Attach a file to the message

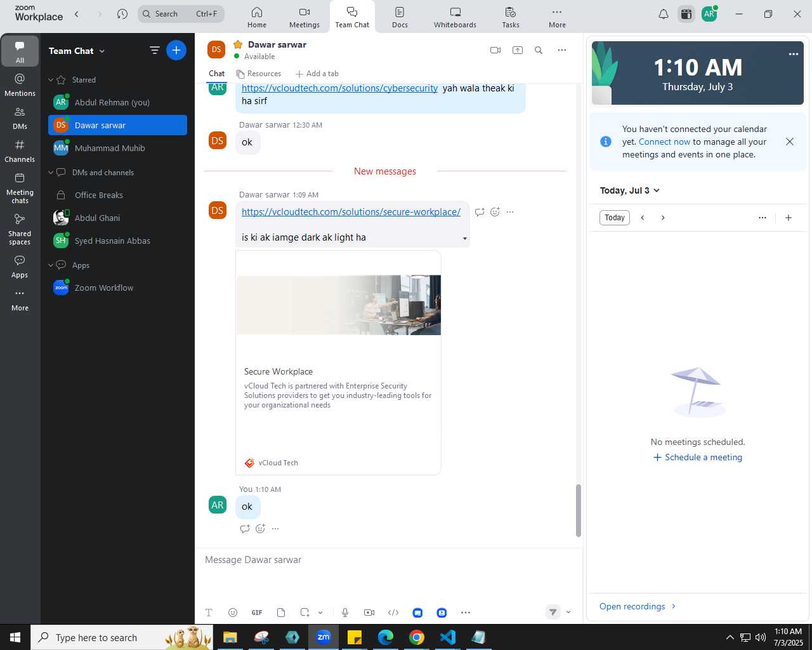281,613
